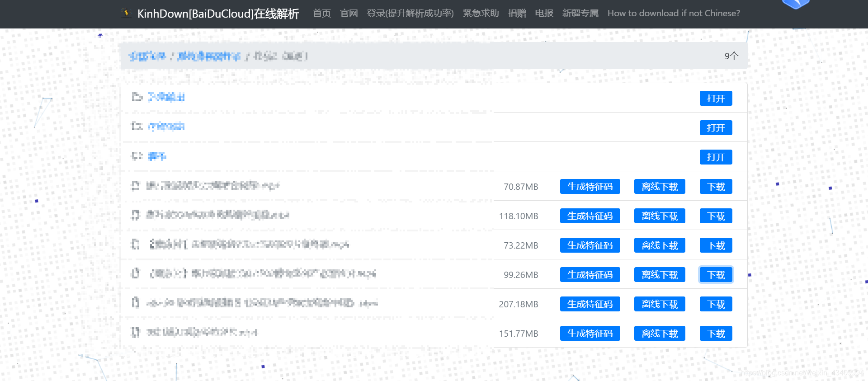Image resolution: width=868 pixels, height=381 pixels.
Task: Click 离线下载 for the 151.77MB file
Action: [x=660, y=334]
